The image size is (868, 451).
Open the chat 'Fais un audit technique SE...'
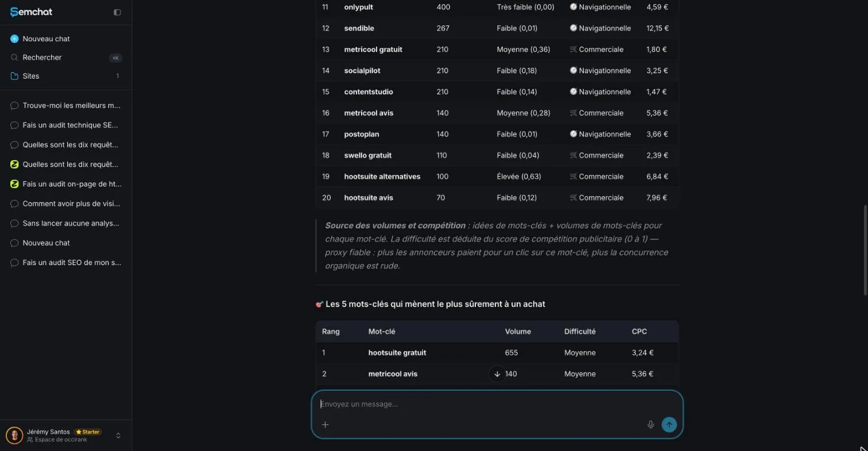66,125
